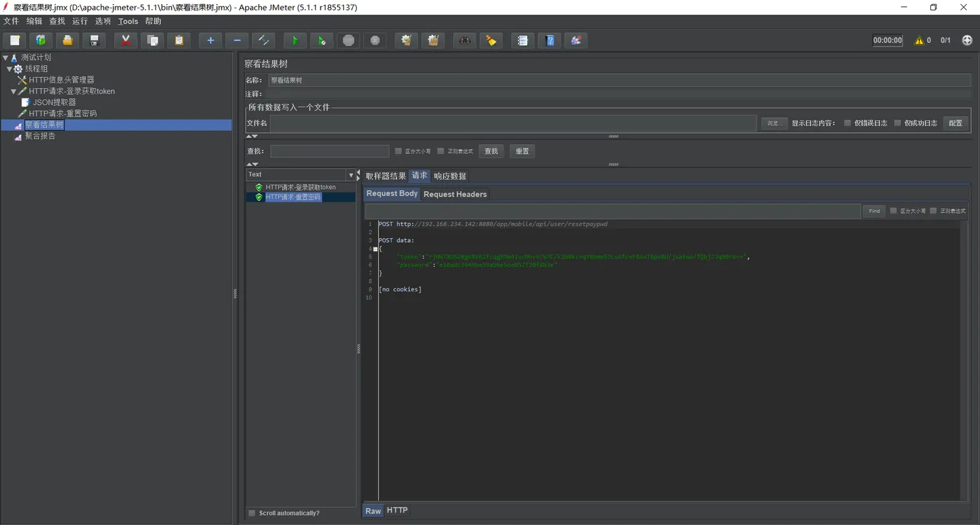Collapse the 测试计划 tree node
This screenshot has height=525, width=980.
[6, 57]
